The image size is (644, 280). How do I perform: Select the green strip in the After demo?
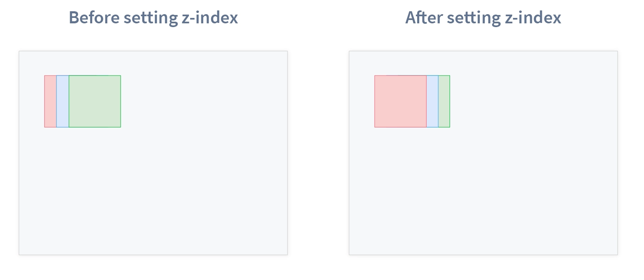click(444, 101)
